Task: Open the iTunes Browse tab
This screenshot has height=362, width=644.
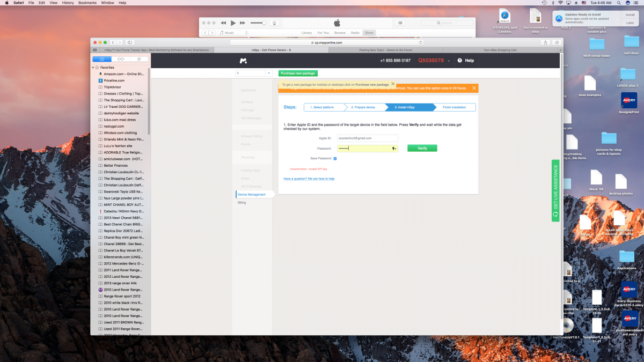Action: [x=340, y=33]
